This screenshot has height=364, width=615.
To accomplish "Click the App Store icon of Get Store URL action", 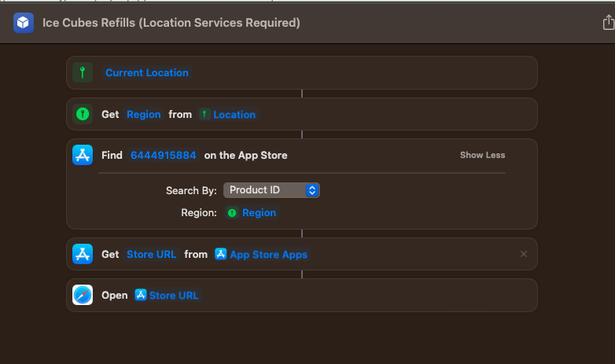I will (x=83, y=254).
